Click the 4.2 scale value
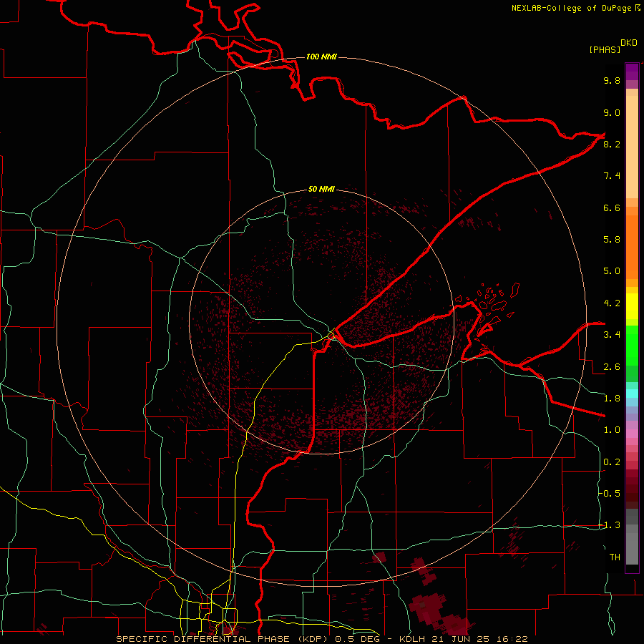The height and width of the screenshot is (644, 644). pos(612,303)
